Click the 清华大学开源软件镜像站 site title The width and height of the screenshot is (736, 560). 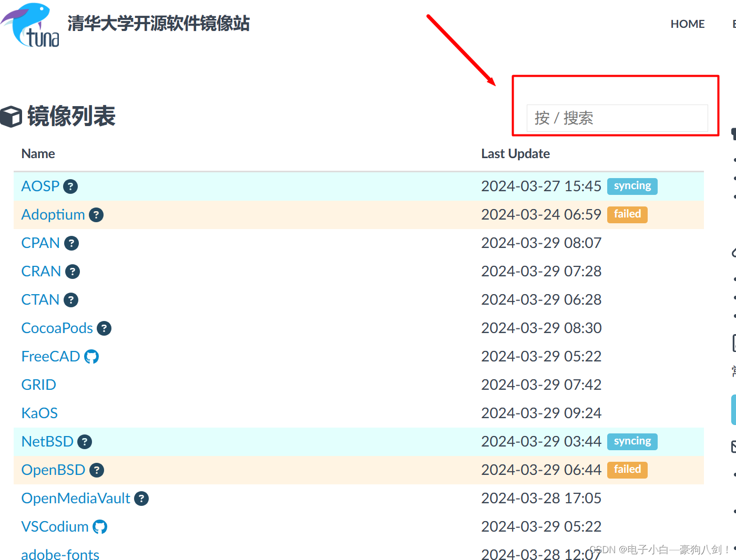tap(159, 24)
